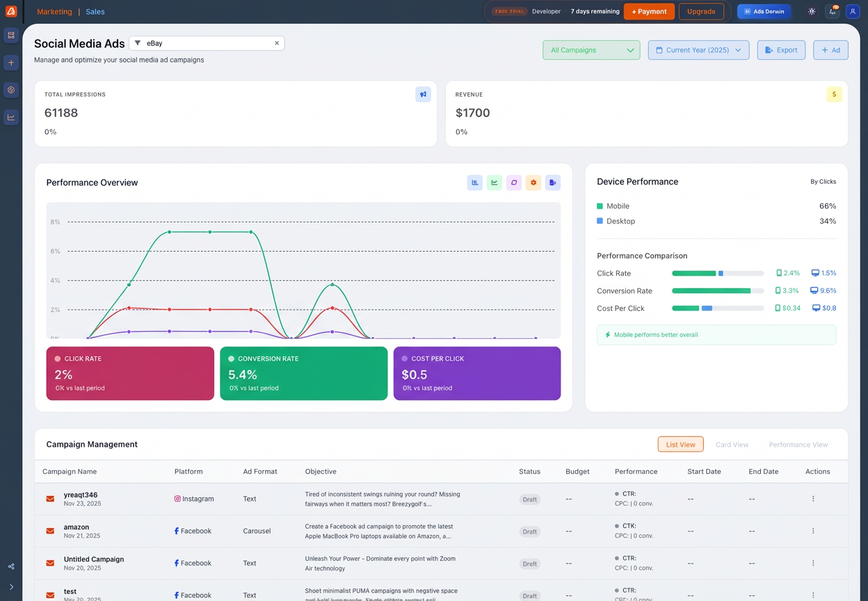Click the purple Cost Per Click metric card
868x601 pixels.
(x=476, y=374)
